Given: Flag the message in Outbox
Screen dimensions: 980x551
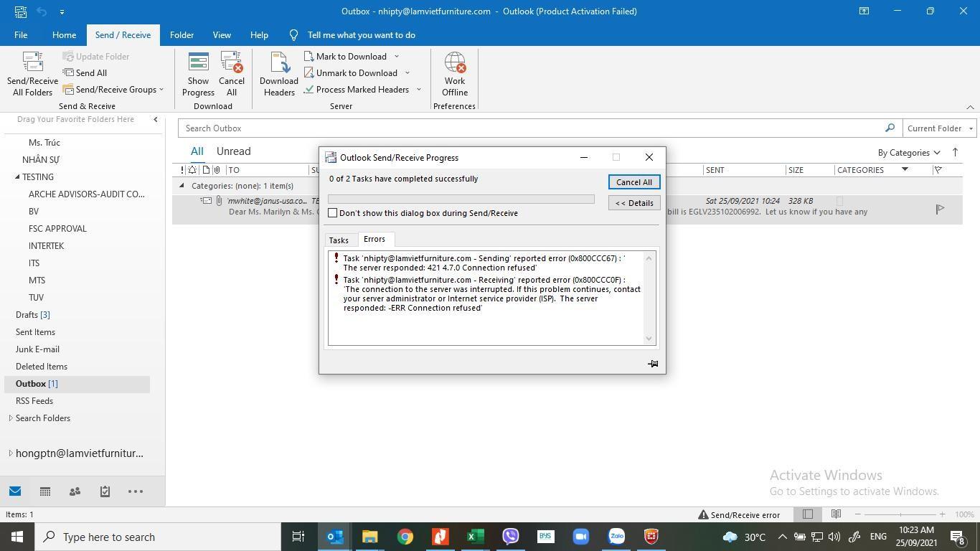Looking at the screenshot, I should click(940, 209).
